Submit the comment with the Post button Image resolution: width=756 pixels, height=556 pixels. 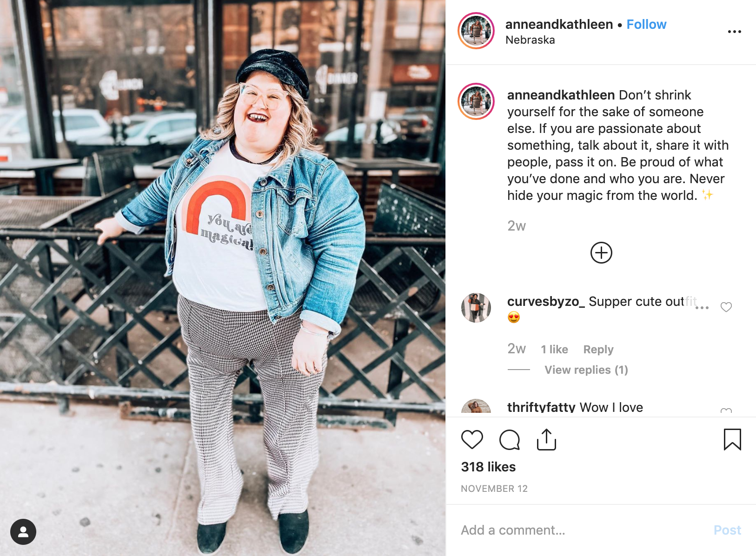click(727, 530)
